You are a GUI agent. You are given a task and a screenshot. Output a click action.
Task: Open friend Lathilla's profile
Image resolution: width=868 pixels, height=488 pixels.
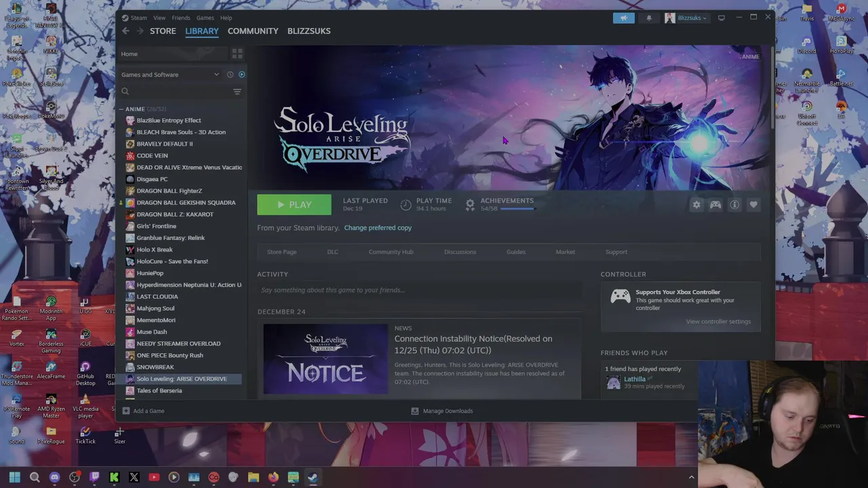(x=634, y=379)
